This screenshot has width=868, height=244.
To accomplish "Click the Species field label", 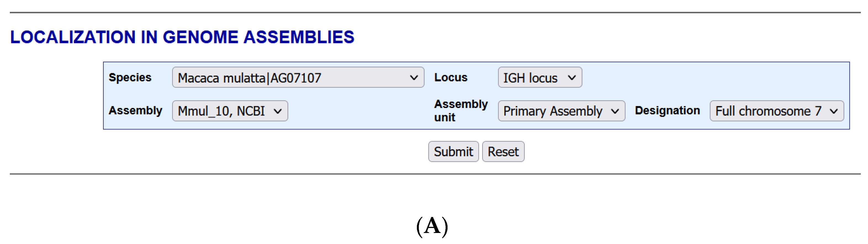I will pos(130,77).
